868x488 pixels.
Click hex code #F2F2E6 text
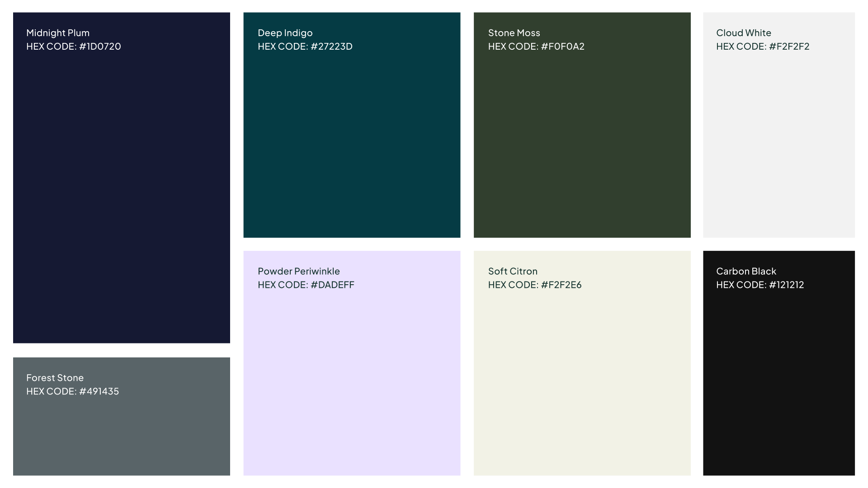pyautogui.click(x=535, y=285)
